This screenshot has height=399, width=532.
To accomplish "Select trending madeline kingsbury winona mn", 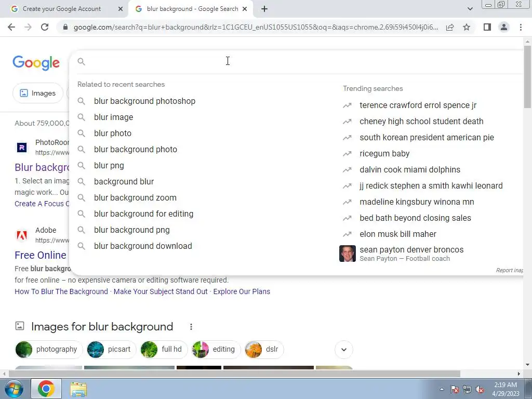I will point(417,202).
